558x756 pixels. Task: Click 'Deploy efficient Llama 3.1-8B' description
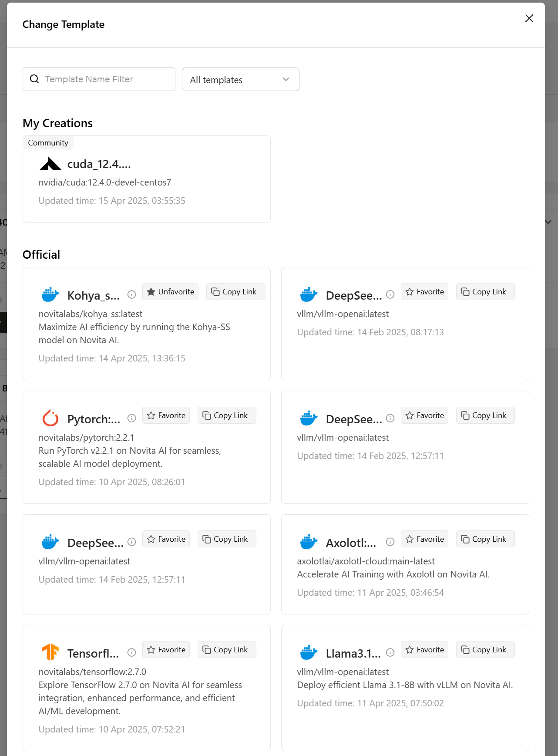(x=405, y=685)
